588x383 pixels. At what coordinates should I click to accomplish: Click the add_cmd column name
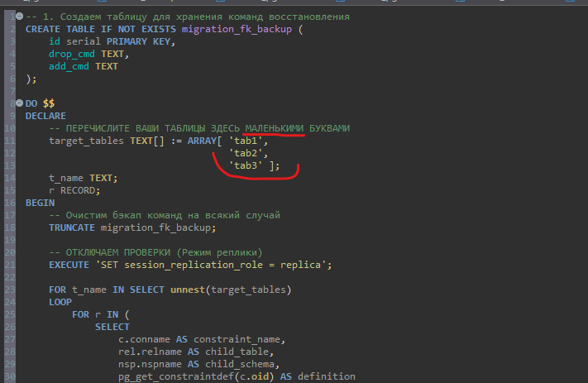68,66
